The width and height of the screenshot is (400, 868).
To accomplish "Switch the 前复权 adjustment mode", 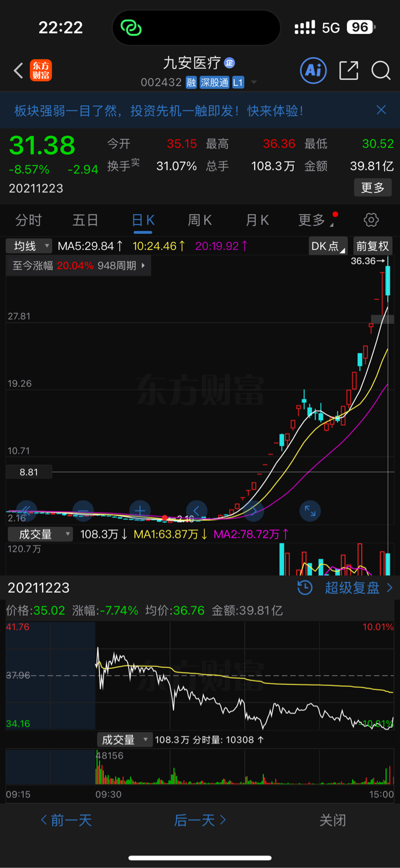I will pos(372,246).
